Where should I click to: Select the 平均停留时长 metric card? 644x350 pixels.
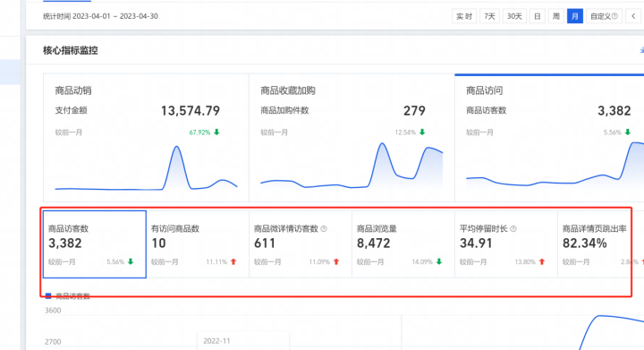[506, 244]
